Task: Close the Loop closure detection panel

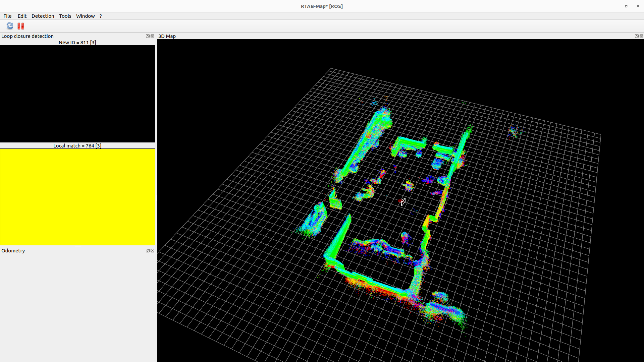Action: click(x=153, y=36)
